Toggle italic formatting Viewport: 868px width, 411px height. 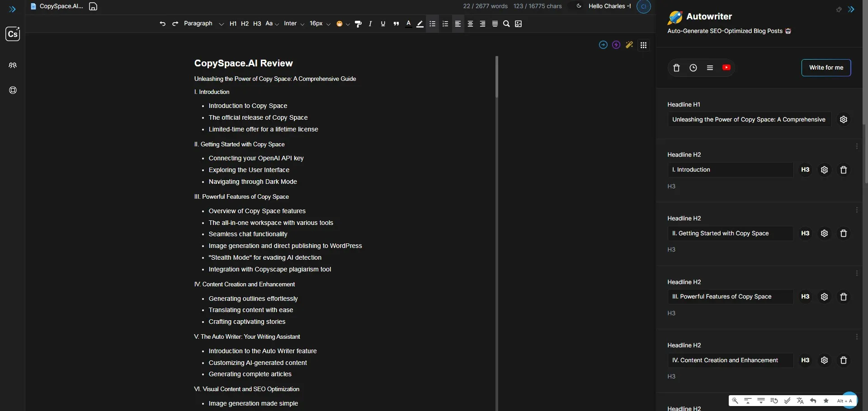tap(370, 24)
